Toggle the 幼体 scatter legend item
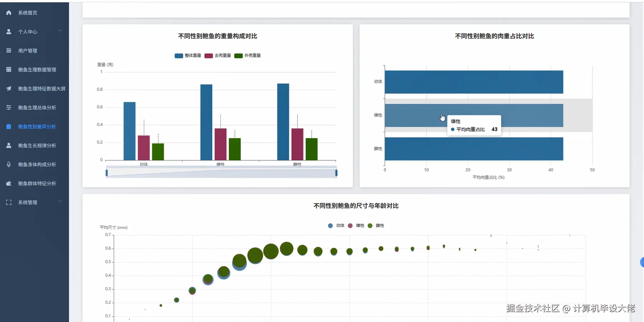The width and height of the screenshot is (644, 322). pos(336,226)
